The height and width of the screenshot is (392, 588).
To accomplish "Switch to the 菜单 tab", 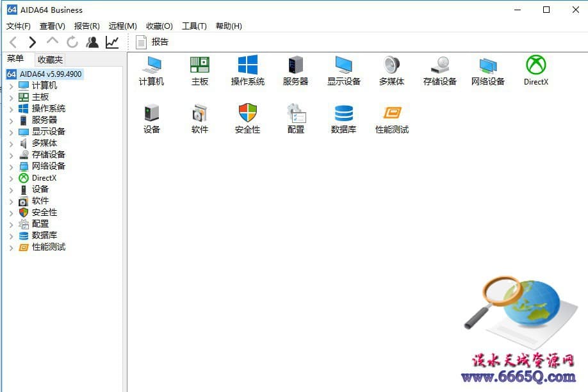I will (x=15, y=59).
